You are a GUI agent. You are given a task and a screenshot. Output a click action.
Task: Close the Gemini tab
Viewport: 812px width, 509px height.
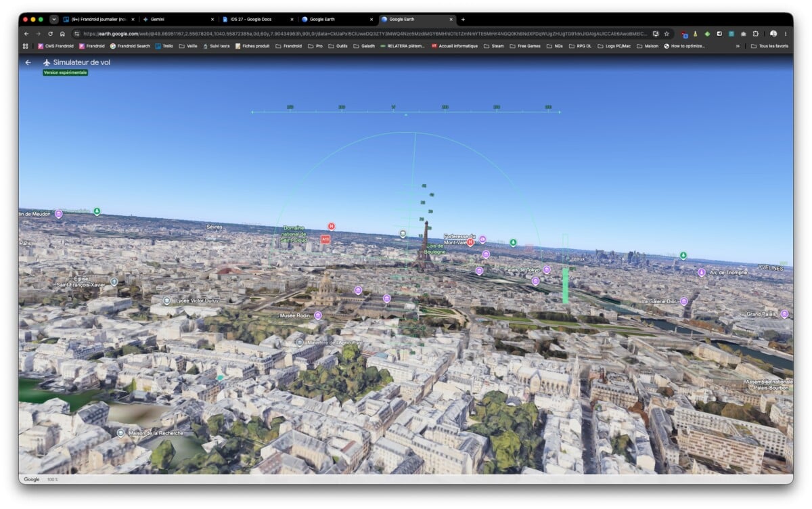pos(212,19)
